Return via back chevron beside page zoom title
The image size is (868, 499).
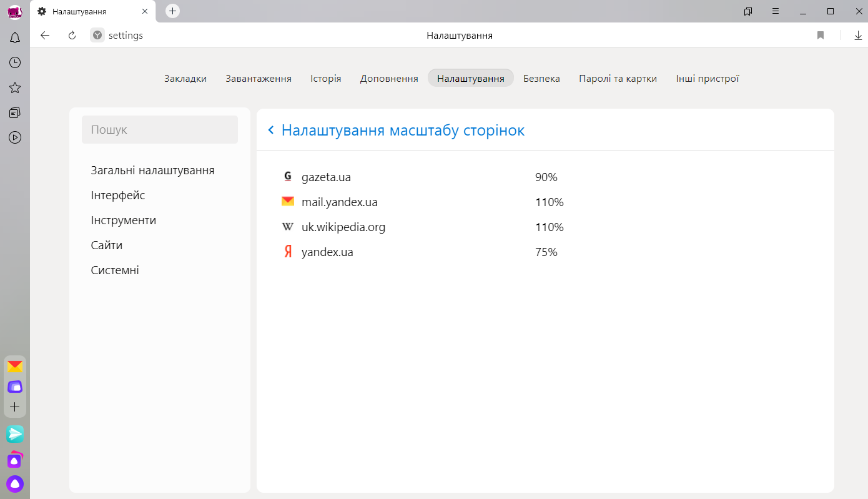click(271, 130)
